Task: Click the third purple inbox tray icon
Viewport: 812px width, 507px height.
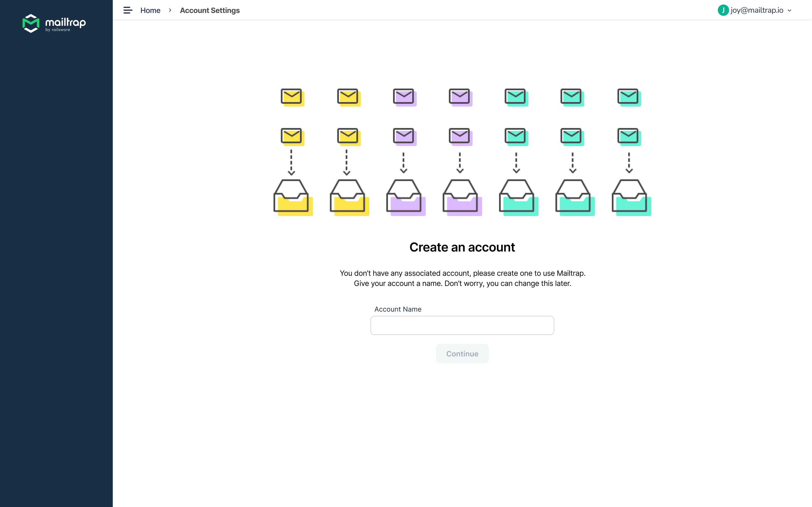Action: coord(405,197)
